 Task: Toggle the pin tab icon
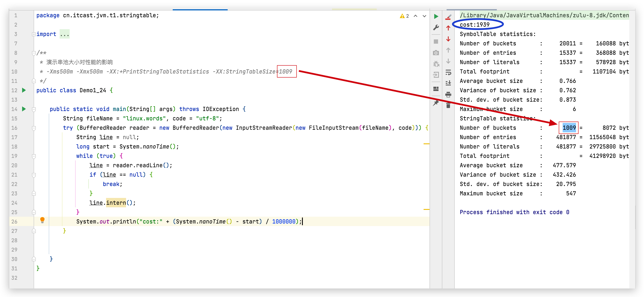click(436, 103)
